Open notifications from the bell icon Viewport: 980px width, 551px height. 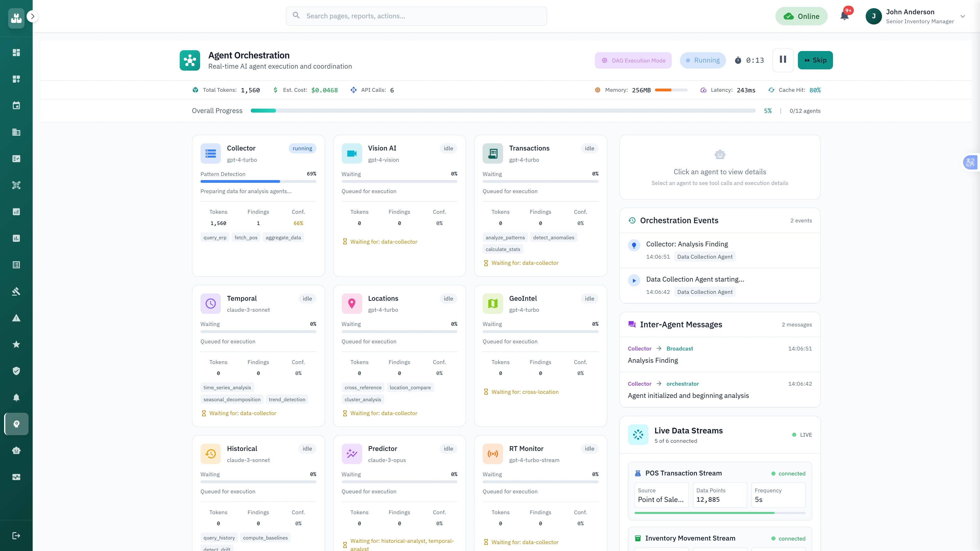pos(844,16)
